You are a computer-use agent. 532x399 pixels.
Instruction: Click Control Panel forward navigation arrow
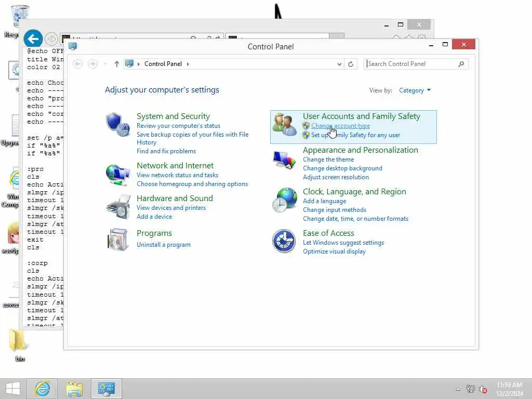(x=92, y=64)
